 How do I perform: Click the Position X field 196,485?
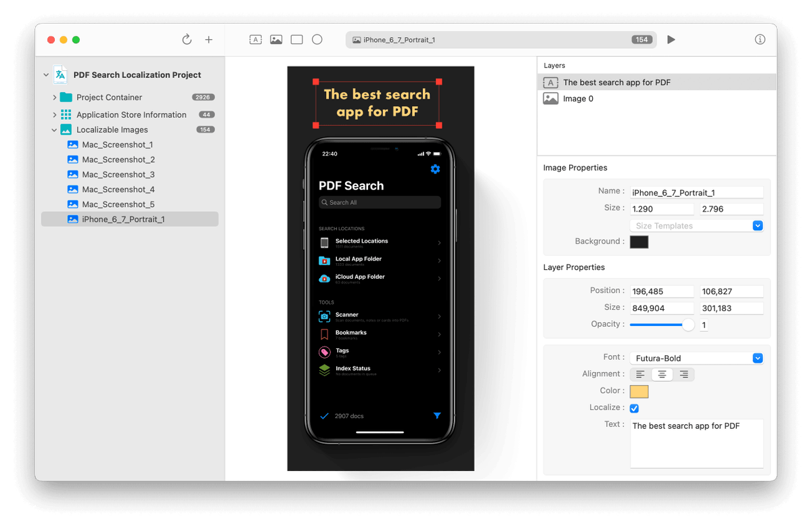coord(662,292)
